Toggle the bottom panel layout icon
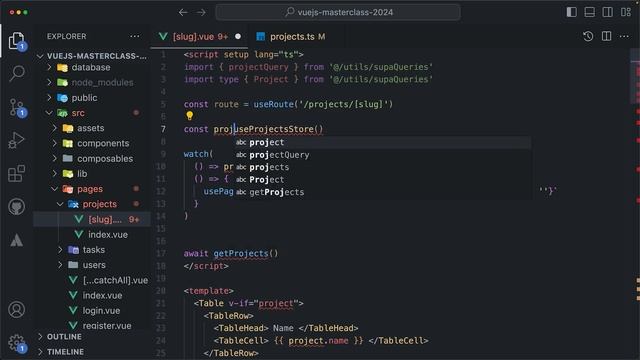Image resolution: width=640 pixels, height=360 pixels. [589, 12]
